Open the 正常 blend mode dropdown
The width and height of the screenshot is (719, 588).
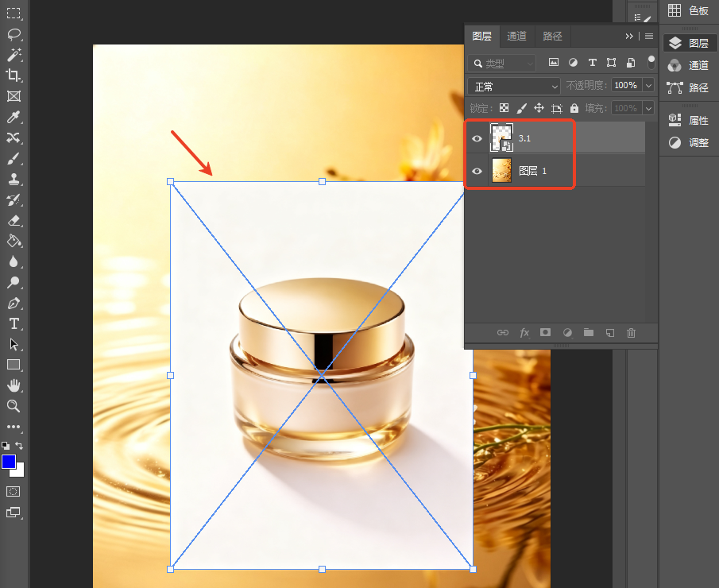tap(514, 87)
